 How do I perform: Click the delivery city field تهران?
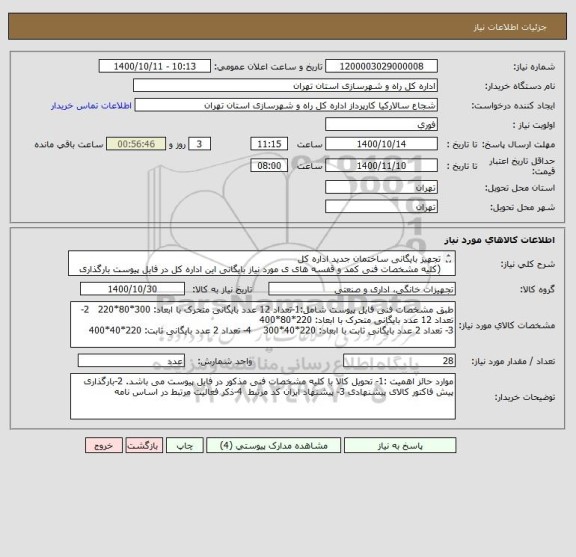point(381,206)
